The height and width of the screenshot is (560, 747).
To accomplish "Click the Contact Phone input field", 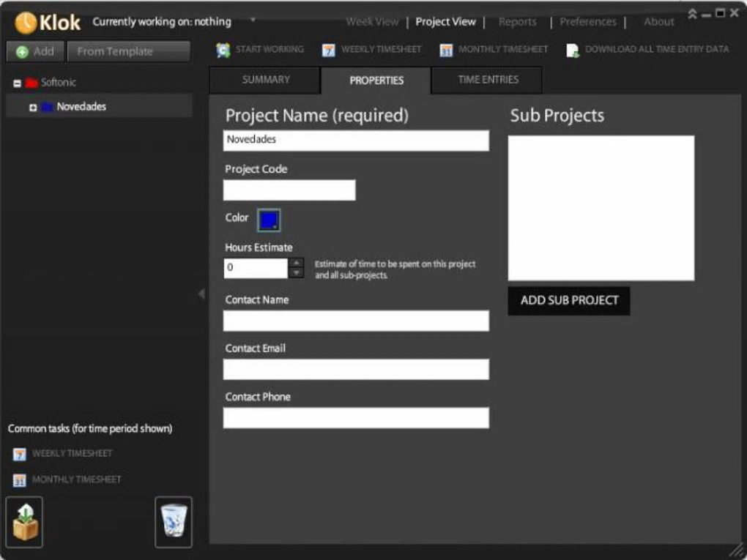I will [x=356, y=417].
